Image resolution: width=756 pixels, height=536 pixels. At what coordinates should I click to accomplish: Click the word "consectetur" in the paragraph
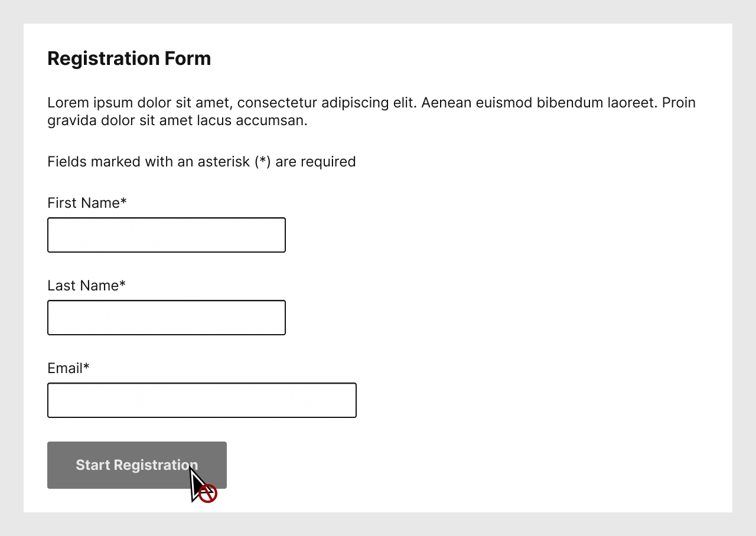(x=277, y=103)
